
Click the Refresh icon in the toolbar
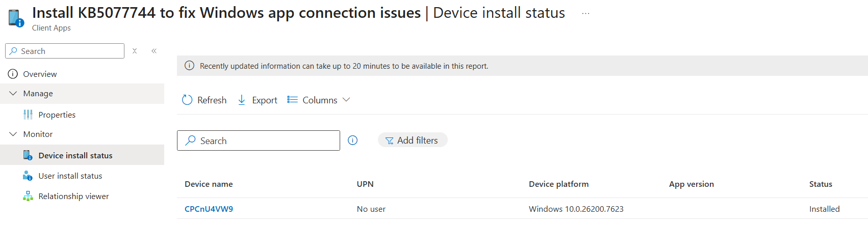[187, 100]
